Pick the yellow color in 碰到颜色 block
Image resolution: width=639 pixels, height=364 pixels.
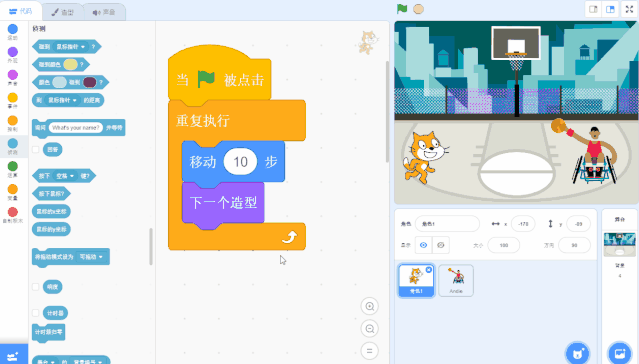coord(70,64)
